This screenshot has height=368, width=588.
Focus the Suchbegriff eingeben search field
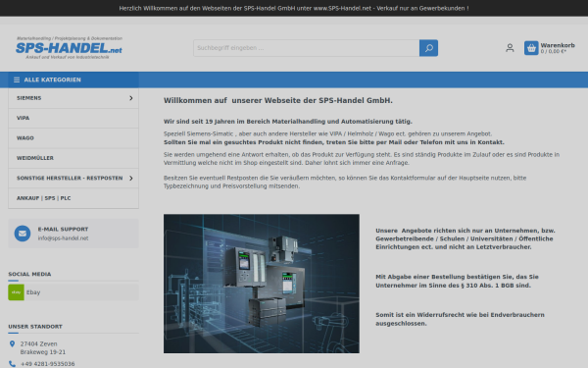[307, 48]
